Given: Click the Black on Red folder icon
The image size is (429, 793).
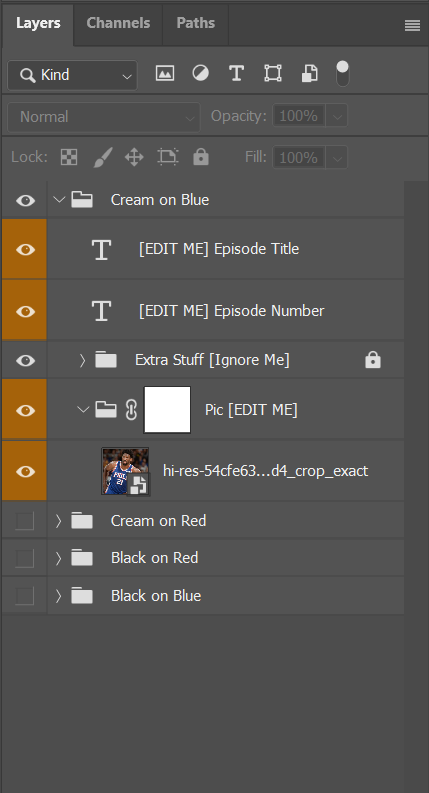Looking at the screenshot, I should point(82,558).
